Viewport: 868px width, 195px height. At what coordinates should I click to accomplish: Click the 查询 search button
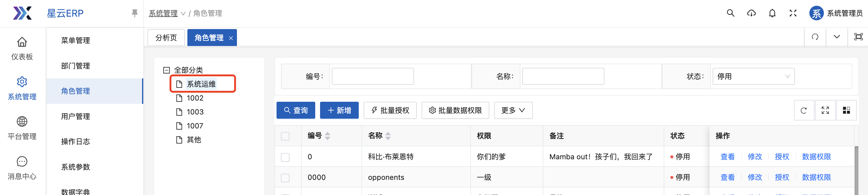(x=296, y=110)
